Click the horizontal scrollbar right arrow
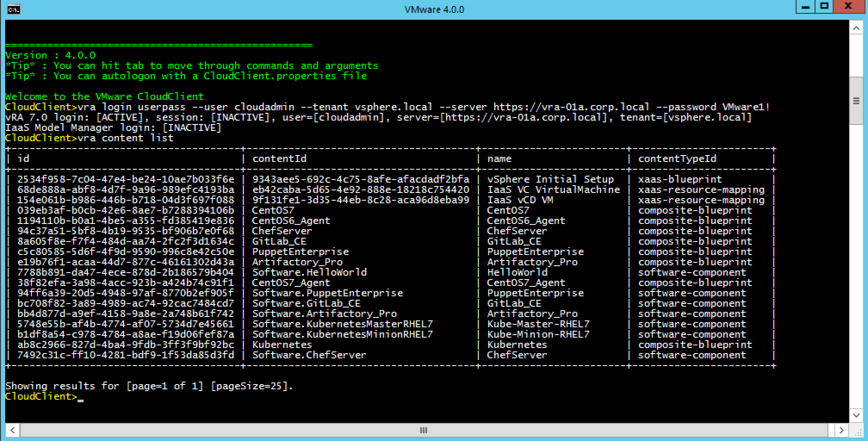The height and width of the screenshot is (441, 868). click(x=841, y=430)
